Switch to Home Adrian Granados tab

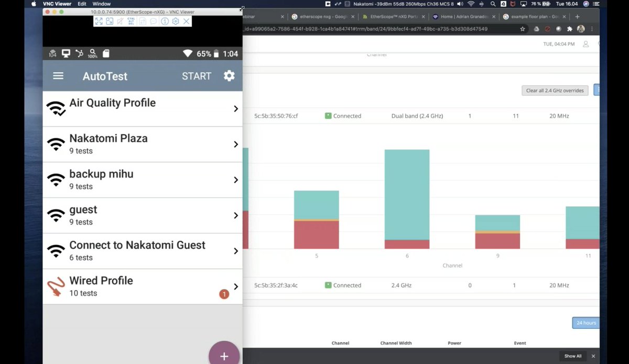pos(464,17)
